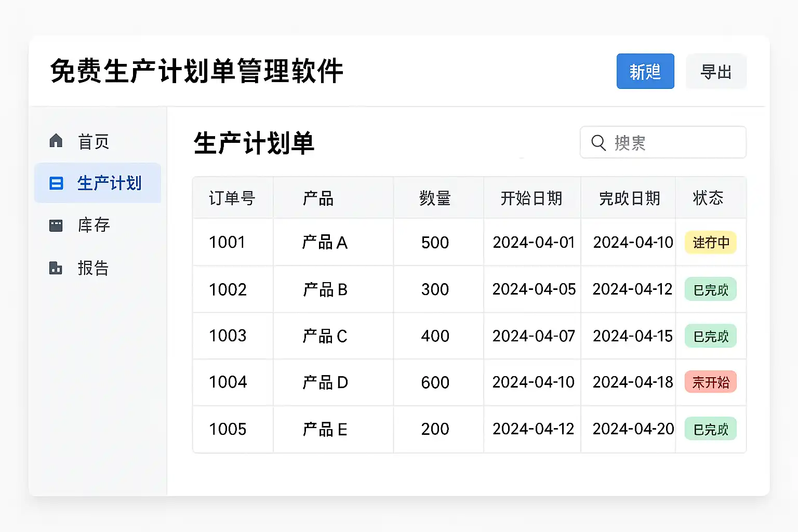The image size is (798, 532).
Task: Open the 首页 menu item
Action: click(x=94, y=141)
